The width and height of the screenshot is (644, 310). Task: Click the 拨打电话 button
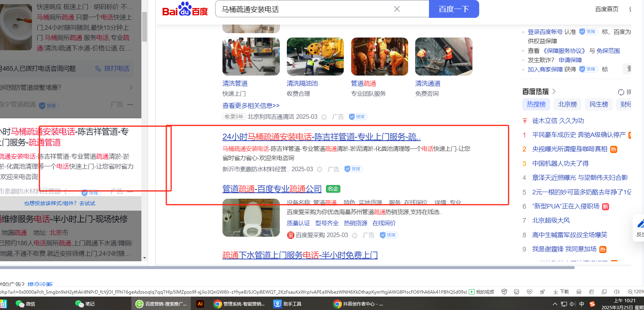point(112,68)
